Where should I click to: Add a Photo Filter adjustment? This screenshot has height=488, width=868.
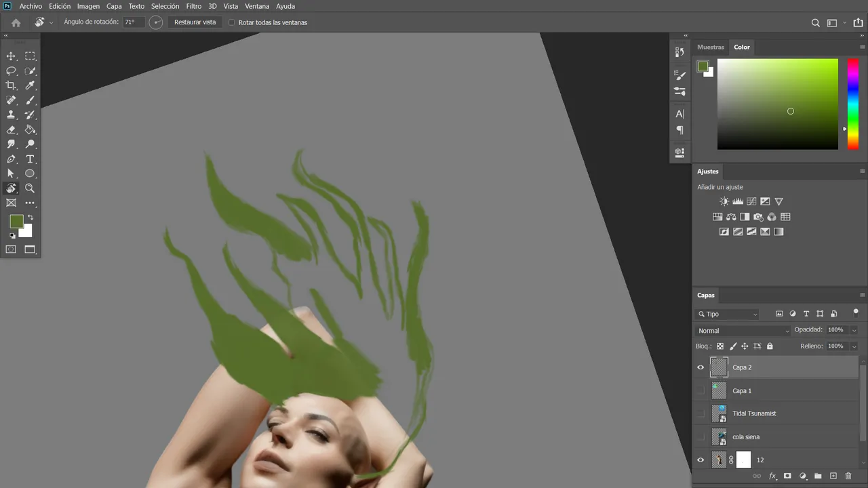pyautogui.click(x=758, y=217)
